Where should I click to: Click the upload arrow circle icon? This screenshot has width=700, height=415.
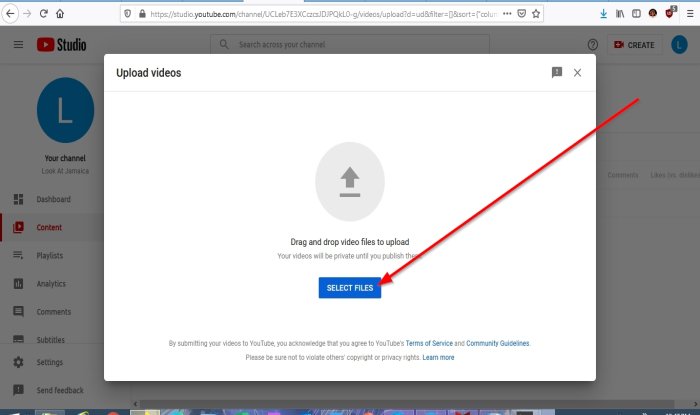click(350, 182)
